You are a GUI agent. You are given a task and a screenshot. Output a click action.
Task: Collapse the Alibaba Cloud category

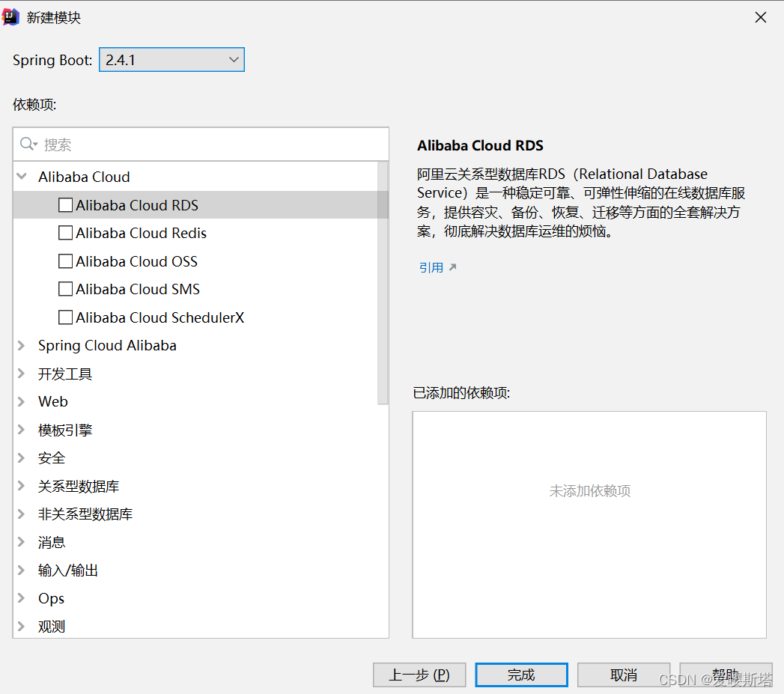coord(22,176)
